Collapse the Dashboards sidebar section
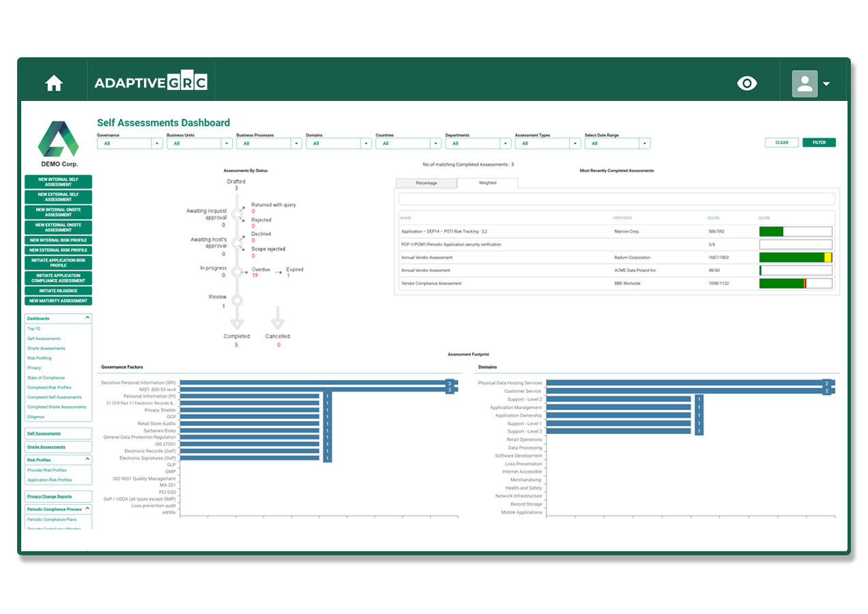Image resolution: width=868 pixels, height=614 pixels. pyautogui.click(x=87, y=318)
